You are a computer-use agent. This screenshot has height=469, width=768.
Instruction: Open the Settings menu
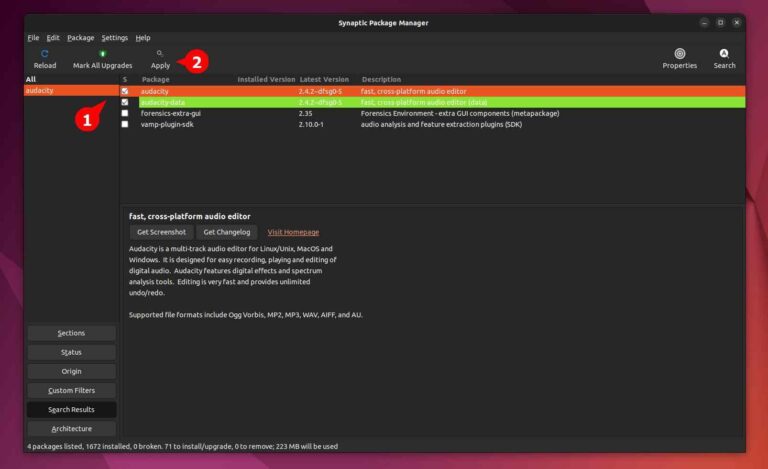coord(115,38)
